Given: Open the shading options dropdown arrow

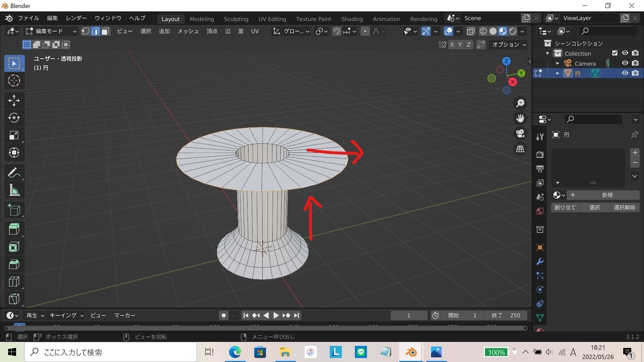Looking at the screenshot, I should (523, 32).
